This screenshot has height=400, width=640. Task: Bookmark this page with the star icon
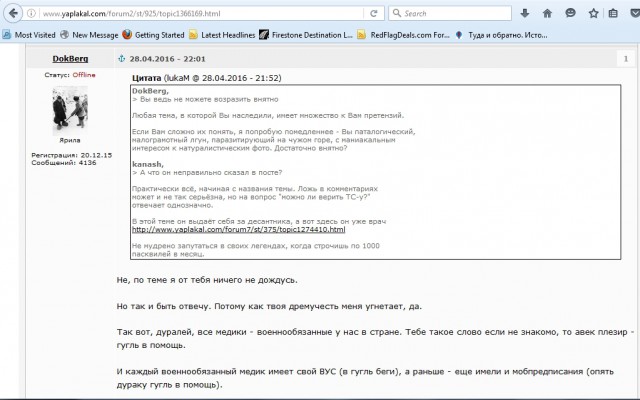pos(593,13)
